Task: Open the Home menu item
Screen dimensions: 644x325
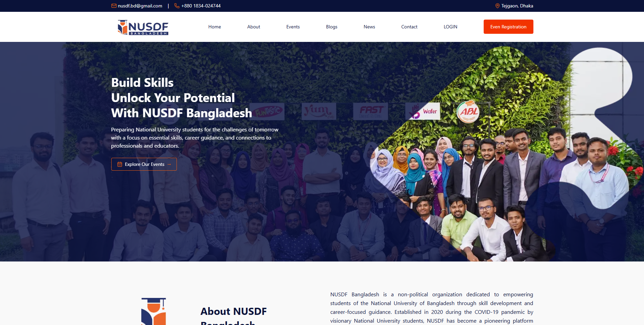Action: click(x=214, y=27)
